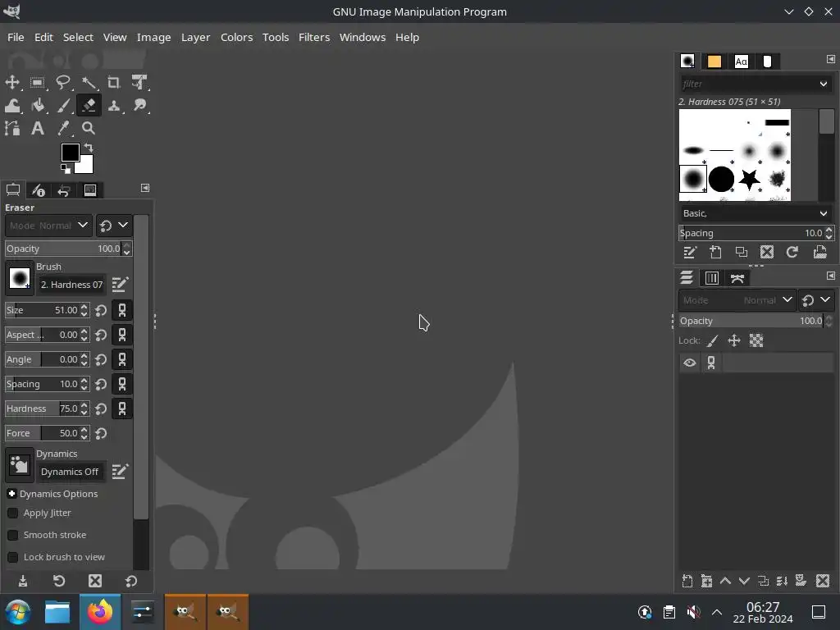Reset brush Size to native size

tap(101, 310)
